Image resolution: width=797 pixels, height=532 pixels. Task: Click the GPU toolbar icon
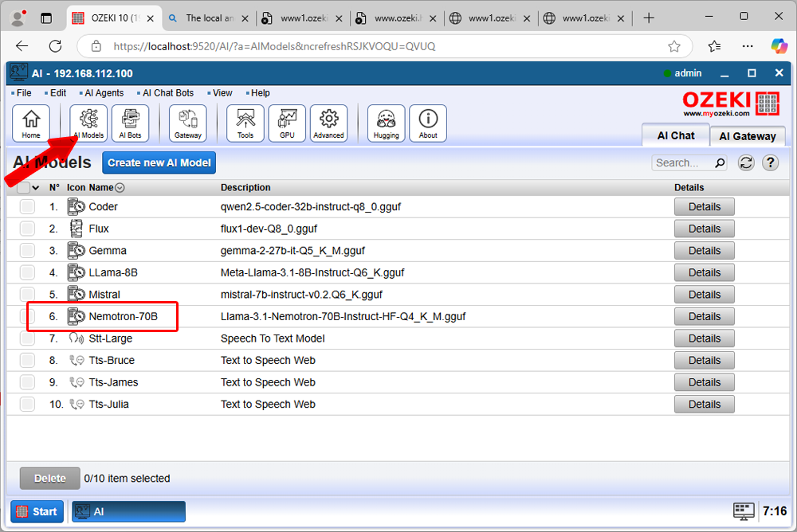click(287, 123)
